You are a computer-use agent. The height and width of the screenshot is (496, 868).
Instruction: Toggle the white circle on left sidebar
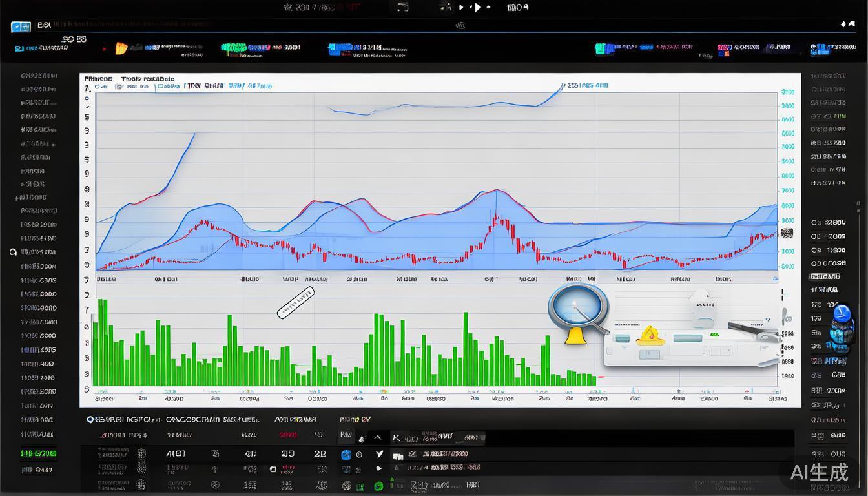point(13,252)
